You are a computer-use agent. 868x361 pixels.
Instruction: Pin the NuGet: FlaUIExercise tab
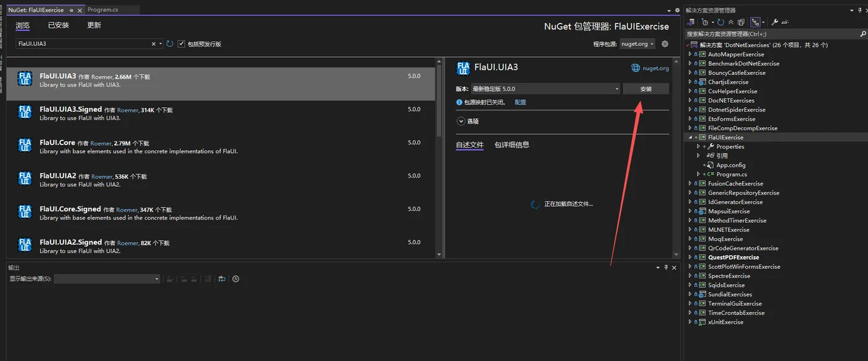71,10
